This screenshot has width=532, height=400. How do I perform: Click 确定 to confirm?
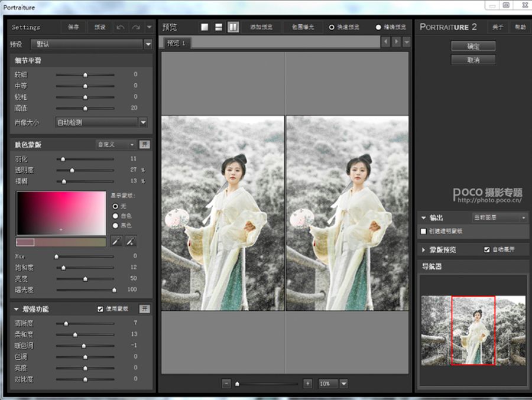pos(473,46)
